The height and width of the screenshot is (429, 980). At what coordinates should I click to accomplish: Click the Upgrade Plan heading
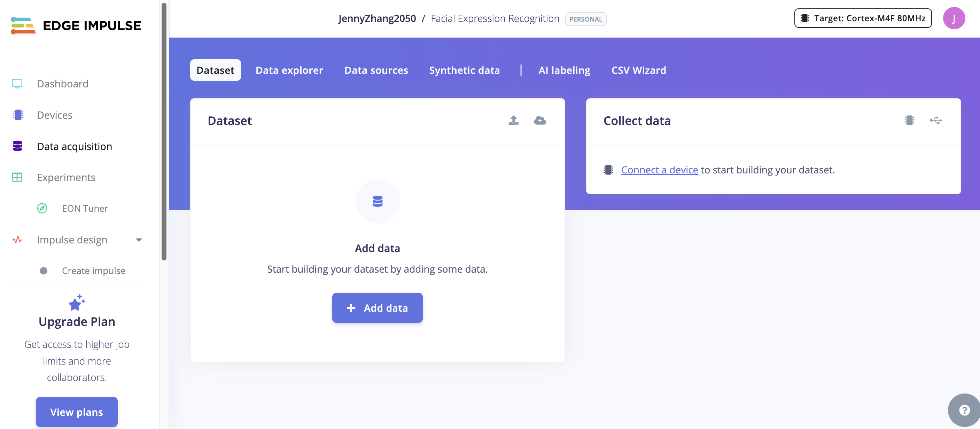[x=77, y=321]
